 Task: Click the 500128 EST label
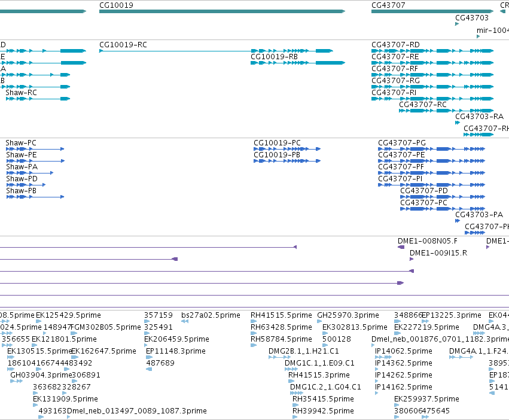point(337,339)
